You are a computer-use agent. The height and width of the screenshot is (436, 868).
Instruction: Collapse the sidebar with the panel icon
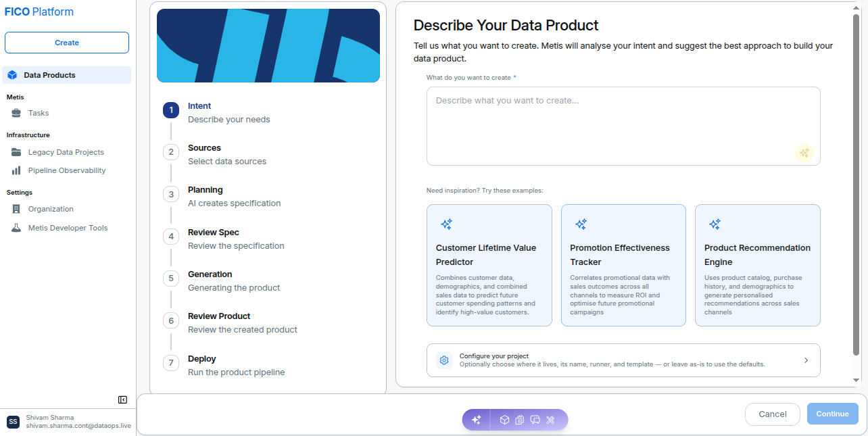(123, 399)
